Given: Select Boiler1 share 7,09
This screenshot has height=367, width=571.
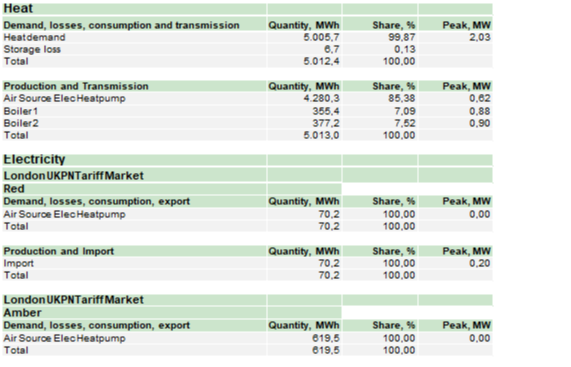Looking at the screenshot, I should pos(405,111).
